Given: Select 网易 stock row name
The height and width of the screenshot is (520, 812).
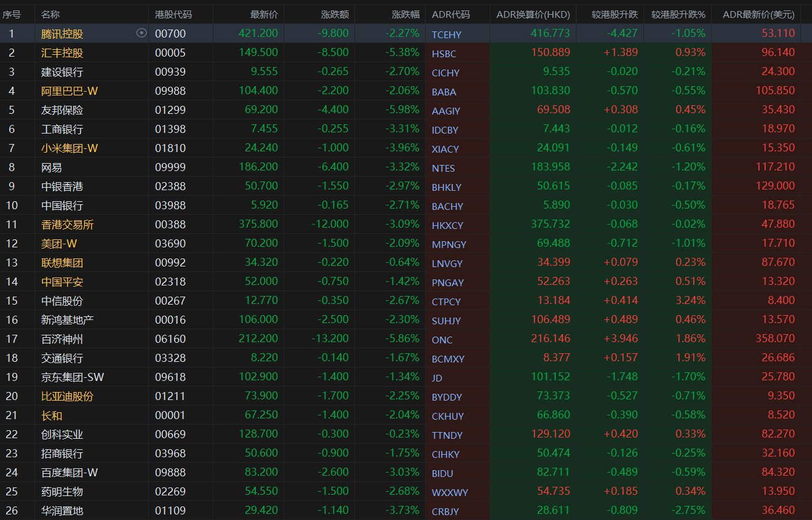Looking at the screenshot, I should click(x=52, y=167).
